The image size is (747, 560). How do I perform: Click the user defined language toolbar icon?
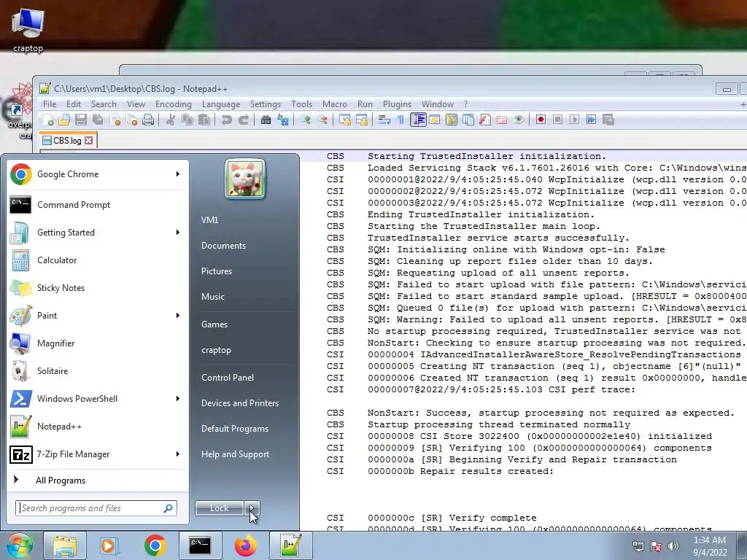[x=435, y=120]
